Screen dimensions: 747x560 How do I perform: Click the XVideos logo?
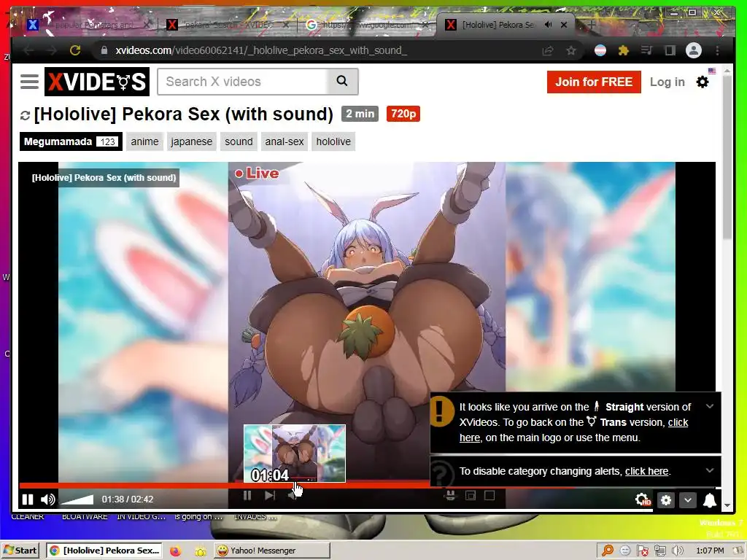point(97,82)
